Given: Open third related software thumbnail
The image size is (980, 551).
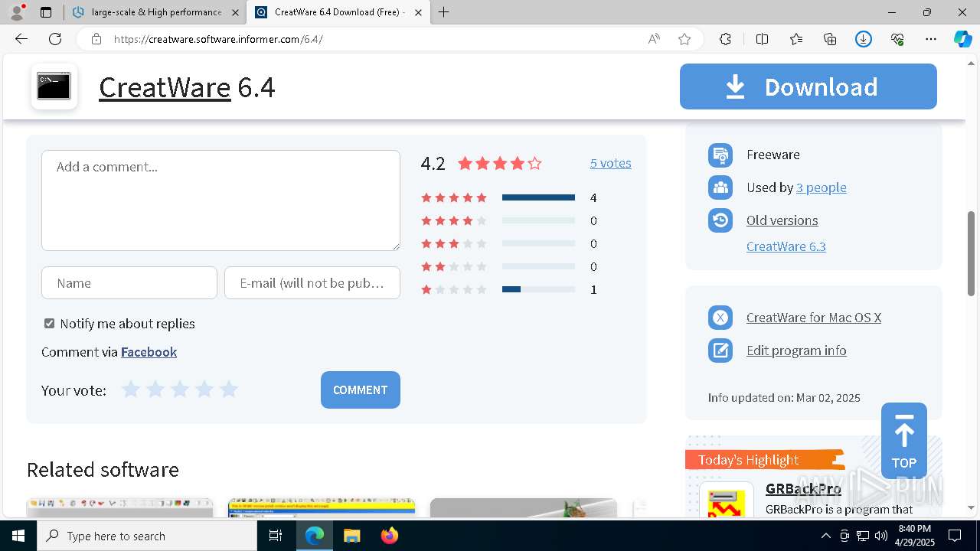Looking at the screenshot, I should click(x=524, y=508).
